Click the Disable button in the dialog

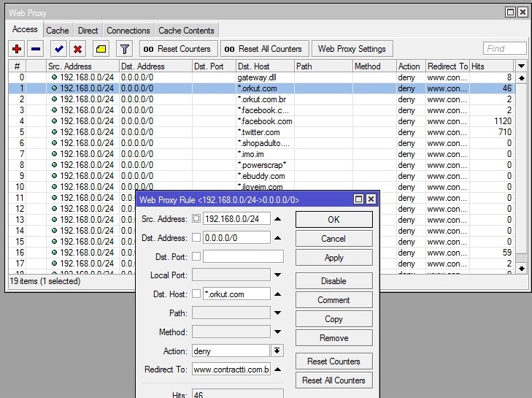click(x=334, y=281)
